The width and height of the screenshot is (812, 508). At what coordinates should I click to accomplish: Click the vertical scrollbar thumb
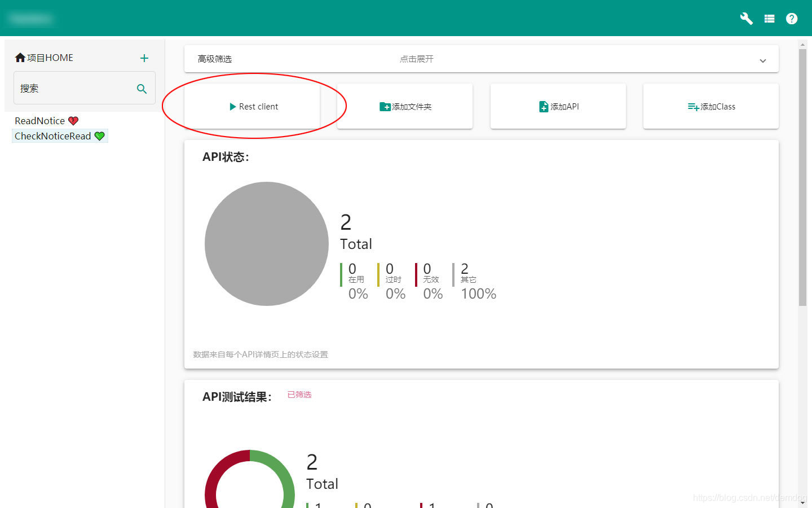pos(802,178)
